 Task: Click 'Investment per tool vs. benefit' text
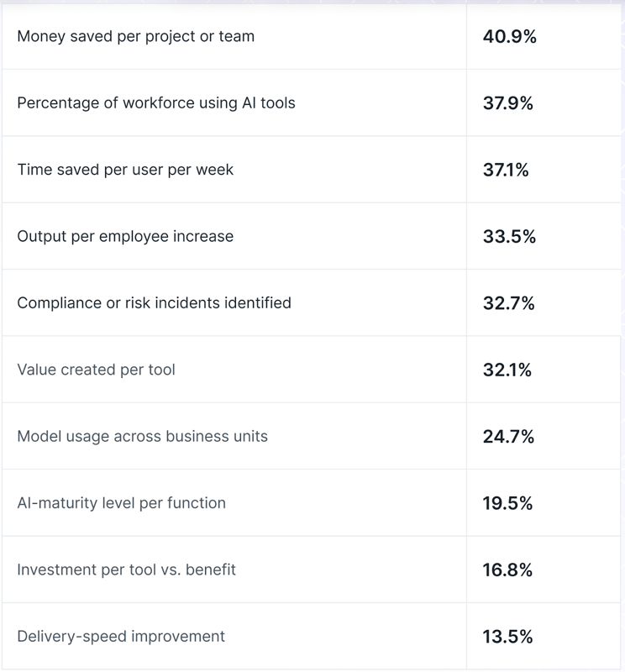pos(126,570)
